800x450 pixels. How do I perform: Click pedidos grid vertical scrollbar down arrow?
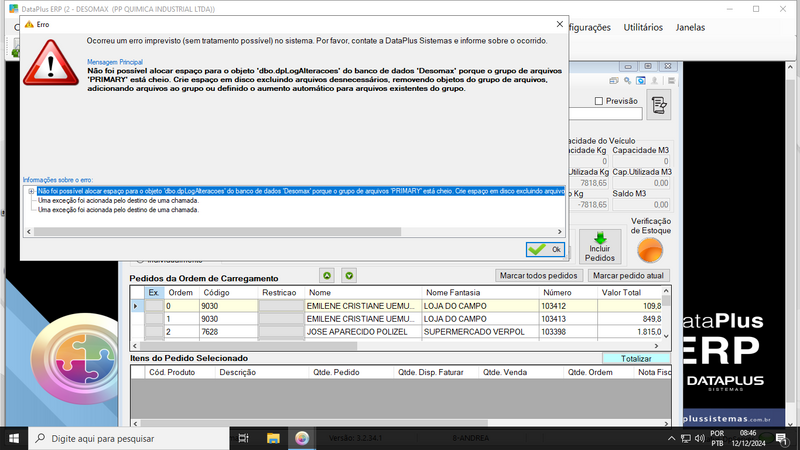[x=666, y=336]
